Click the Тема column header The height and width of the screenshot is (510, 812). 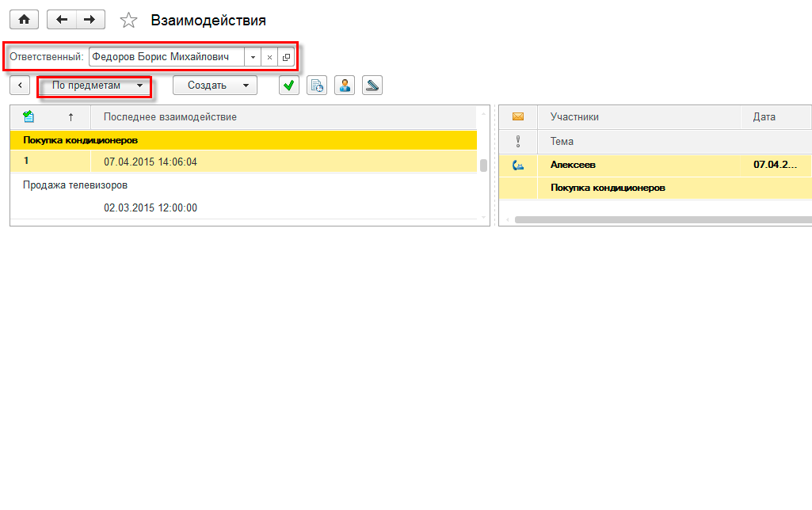[x=674, y=141]
